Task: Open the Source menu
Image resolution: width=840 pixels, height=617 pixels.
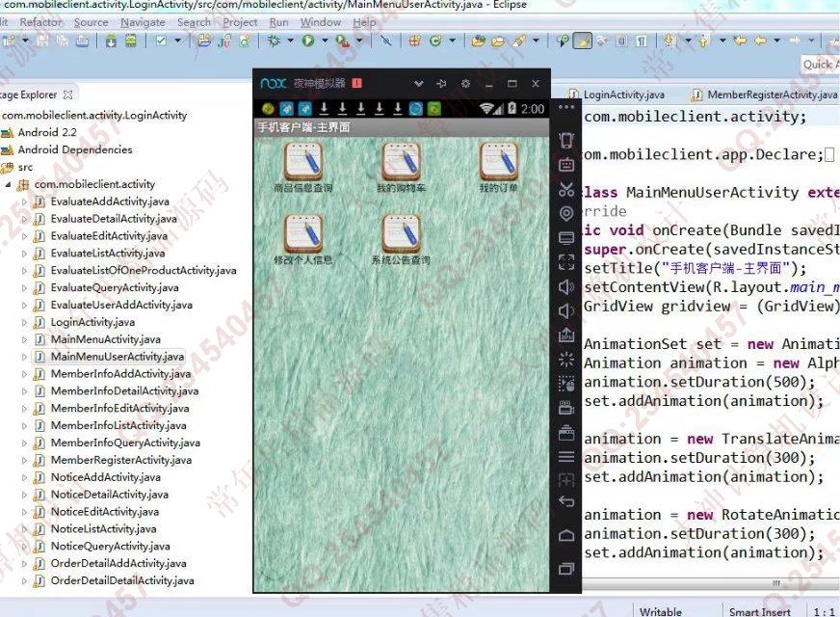Action: point(92,22)
